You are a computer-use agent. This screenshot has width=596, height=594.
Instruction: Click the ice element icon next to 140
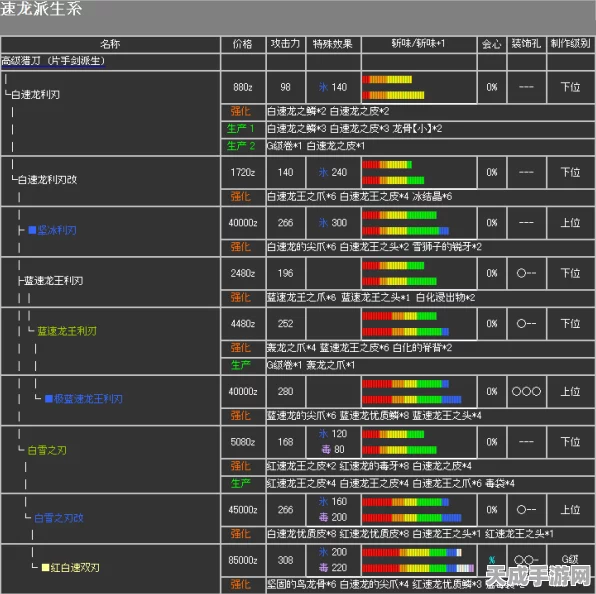(323, 87)
